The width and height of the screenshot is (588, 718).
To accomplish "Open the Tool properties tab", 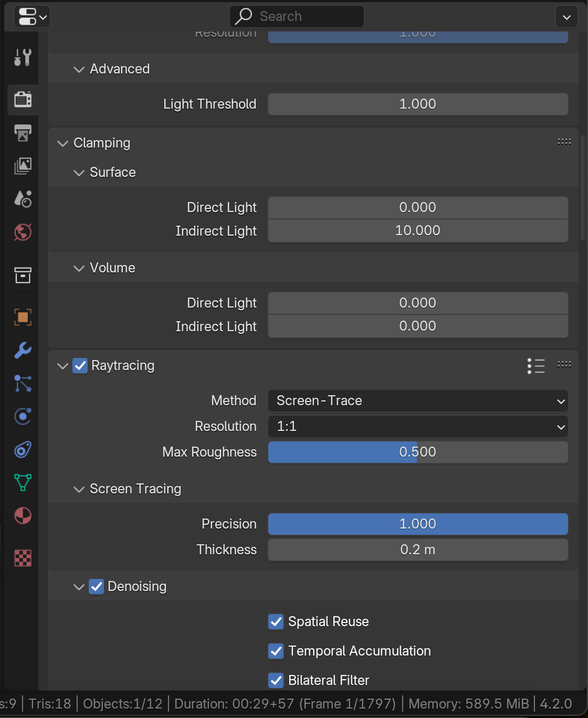I will (23, 57).
